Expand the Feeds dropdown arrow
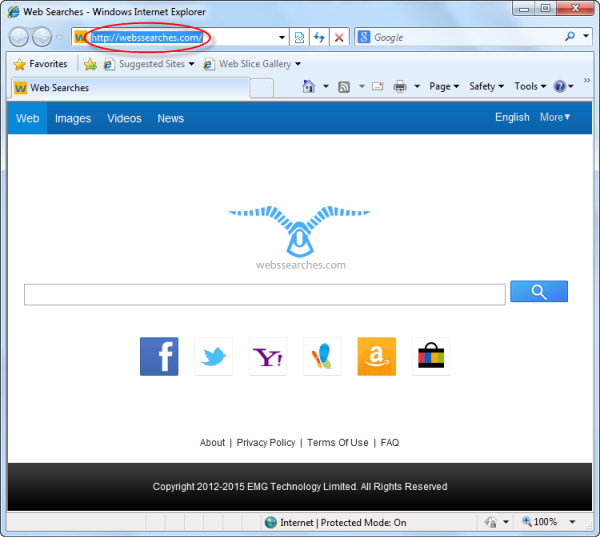The width and height of the screenshot is (600, 537). (362, 87)
